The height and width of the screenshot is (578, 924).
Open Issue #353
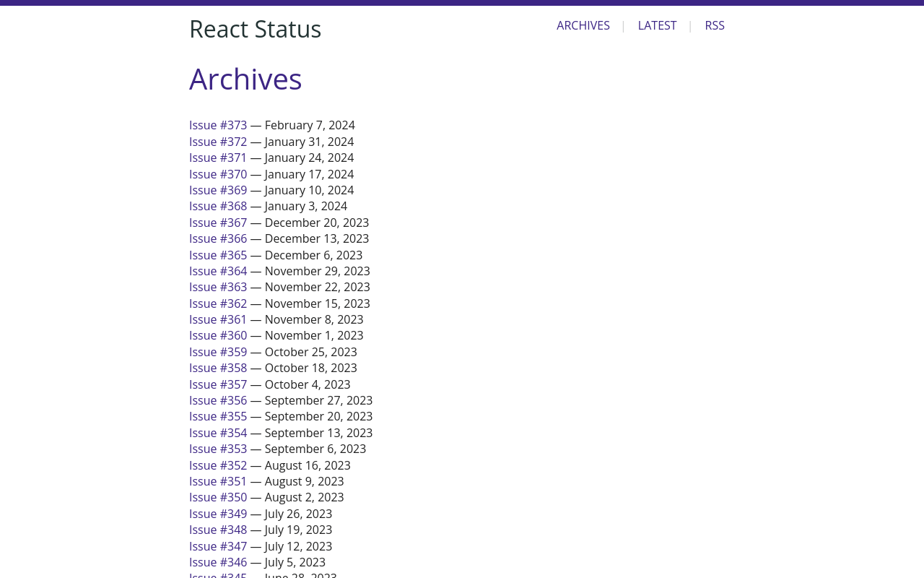pyautogui.click(x=218, y=449)
